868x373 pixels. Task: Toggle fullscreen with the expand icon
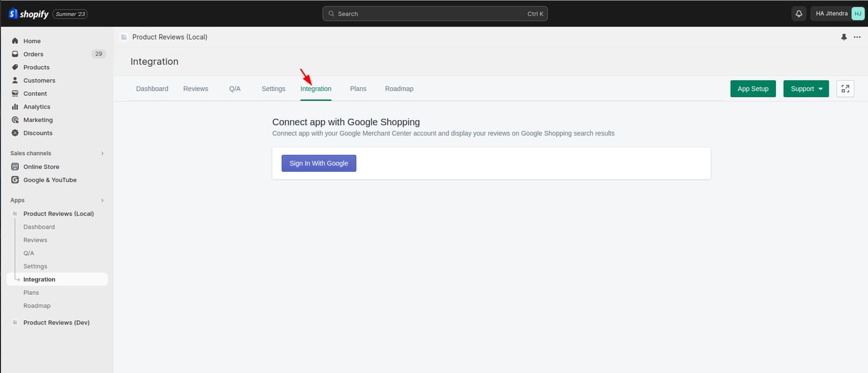[845, 89]
